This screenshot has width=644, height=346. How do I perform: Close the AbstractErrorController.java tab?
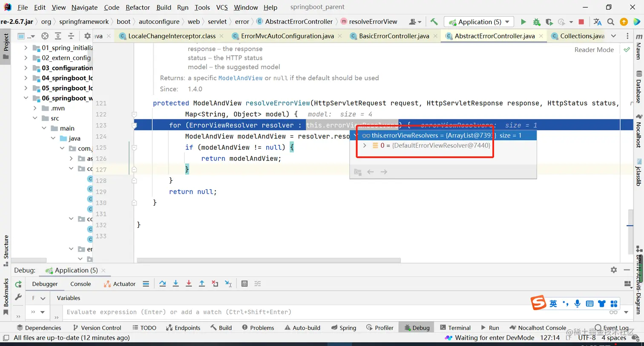tap(542, 36)
